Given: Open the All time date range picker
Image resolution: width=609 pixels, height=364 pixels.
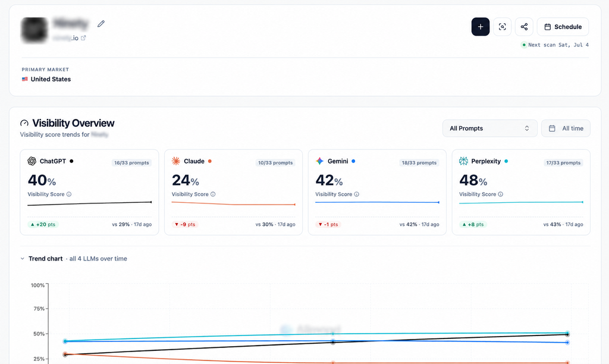Looking at the screenshot, I should coord(566,128).
